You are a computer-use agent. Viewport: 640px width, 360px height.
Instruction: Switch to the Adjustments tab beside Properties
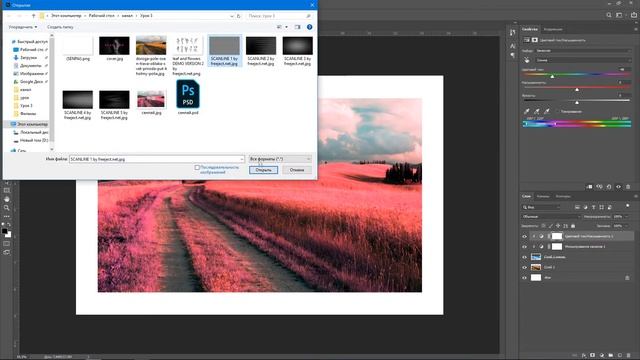(x=553, y=29)
